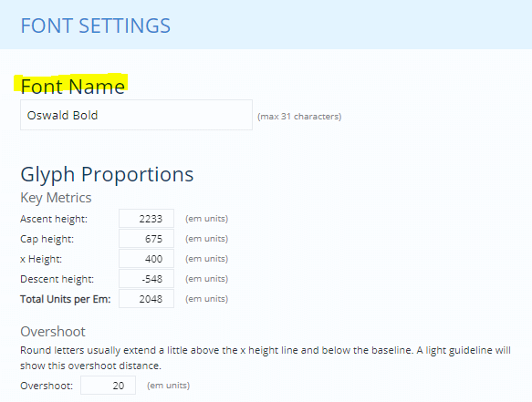Focus the Cap height input box
Viewport: 532px width, 402px height.
click(146, 239)
